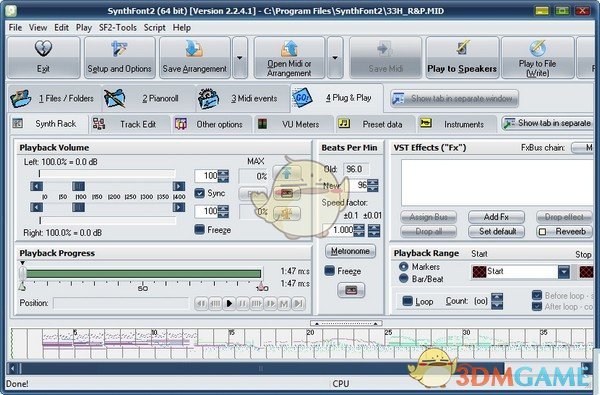Screen dimensions: 600x395
Task: Click the Midi events tab icon
Action: (209, 98)
